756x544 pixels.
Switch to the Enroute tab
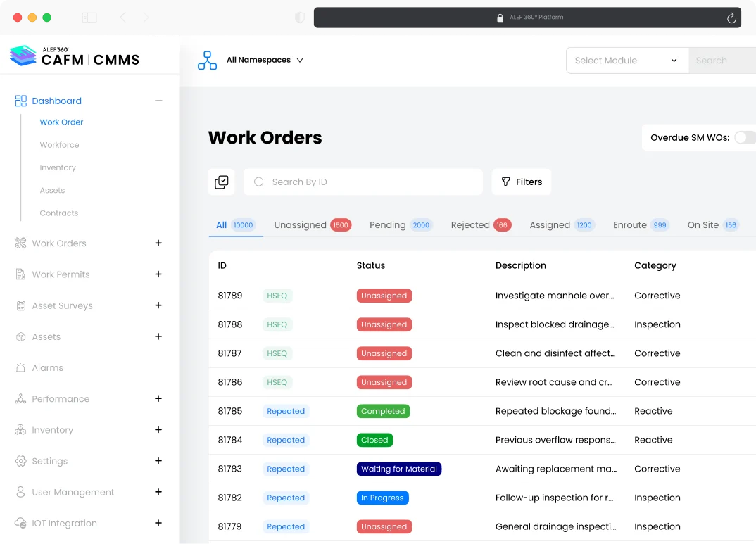(x=641, y=225)
